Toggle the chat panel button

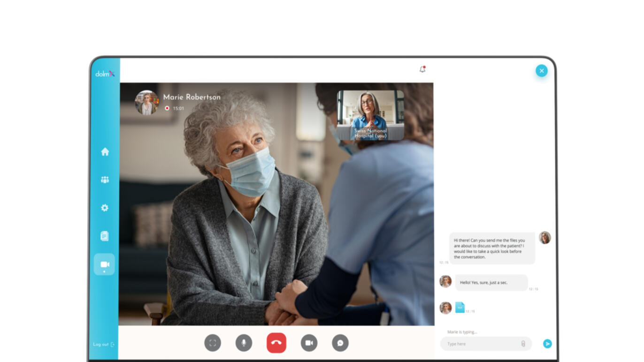click(x=340, y=343)
